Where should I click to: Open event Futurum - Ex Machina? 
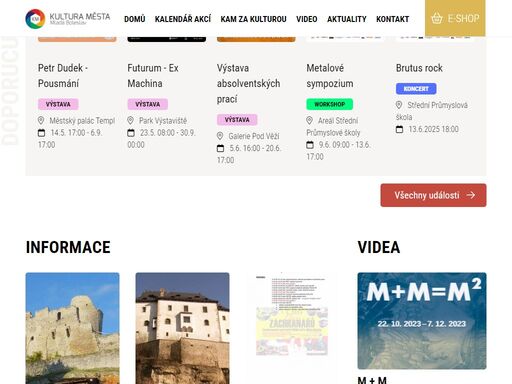(x=153, y=76)
